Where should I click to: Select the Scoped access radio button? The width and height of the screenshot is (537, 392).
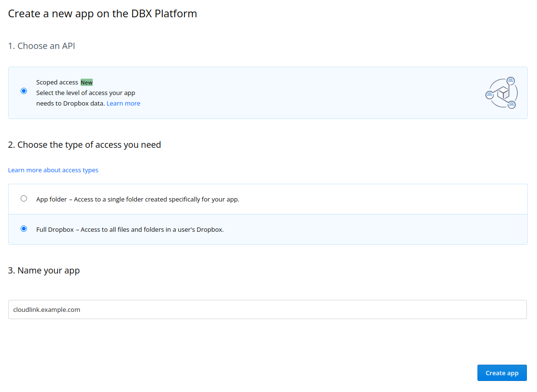24,91
